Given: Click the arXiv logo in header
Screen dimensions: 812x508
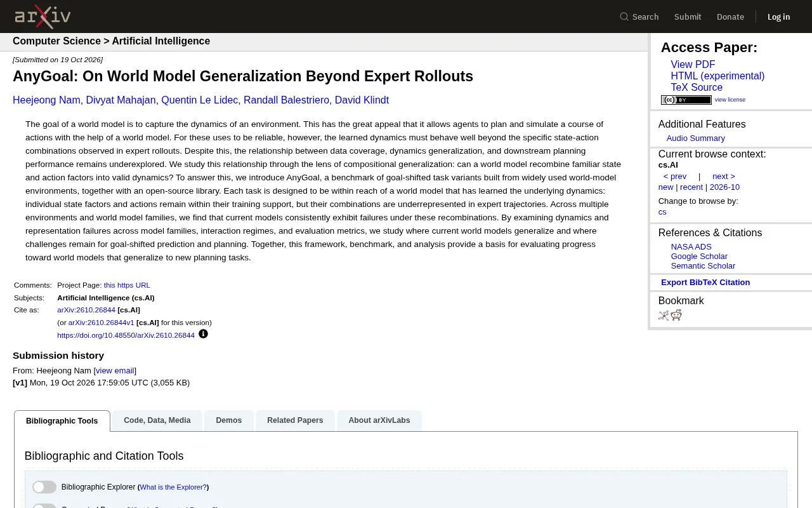Looking at the screenshot, I should [43, 17].
